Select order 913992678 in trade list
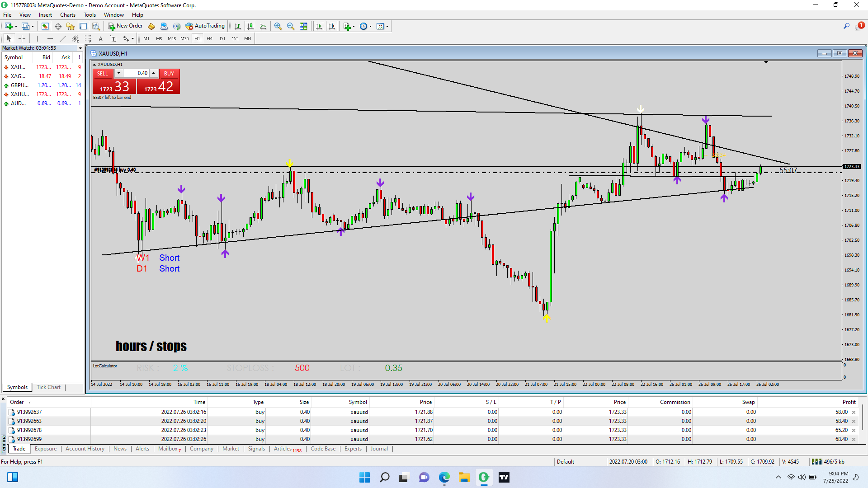 coord(29,430)
